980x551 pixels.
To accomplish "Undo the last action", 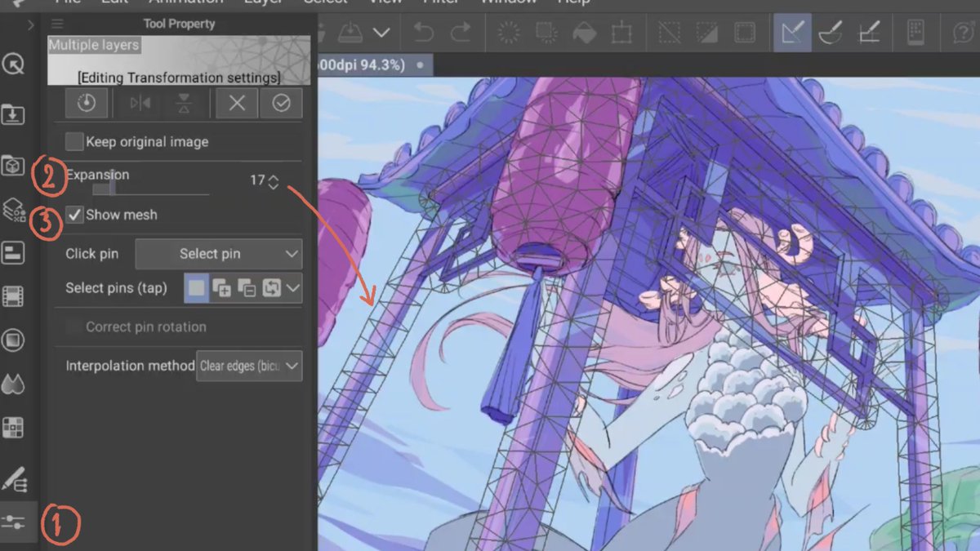I will click(x=423, y=33).
